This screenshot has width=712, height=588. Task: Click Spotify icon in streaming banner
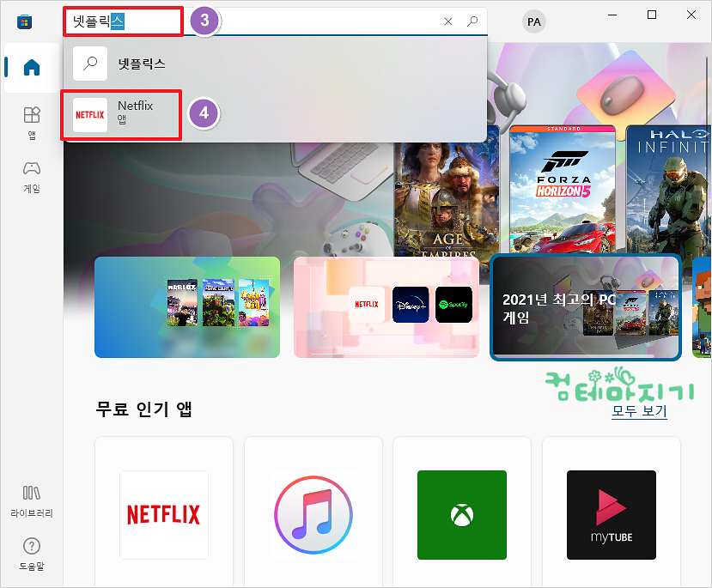pyautogui.click(x=453, y=305)
